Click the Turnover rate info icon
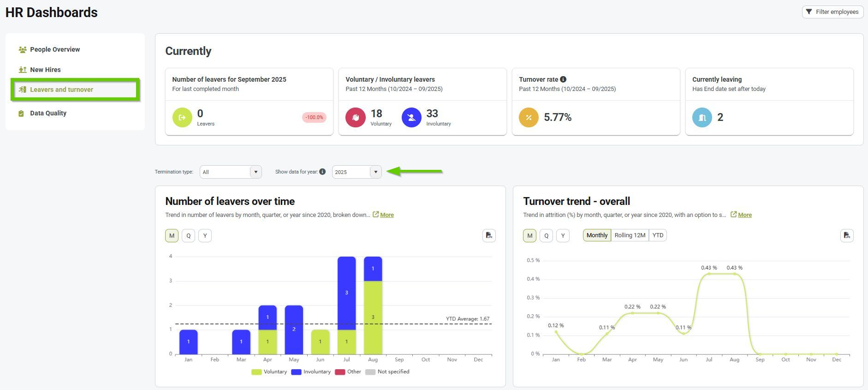868x390 pixels. tap(563, 79)
